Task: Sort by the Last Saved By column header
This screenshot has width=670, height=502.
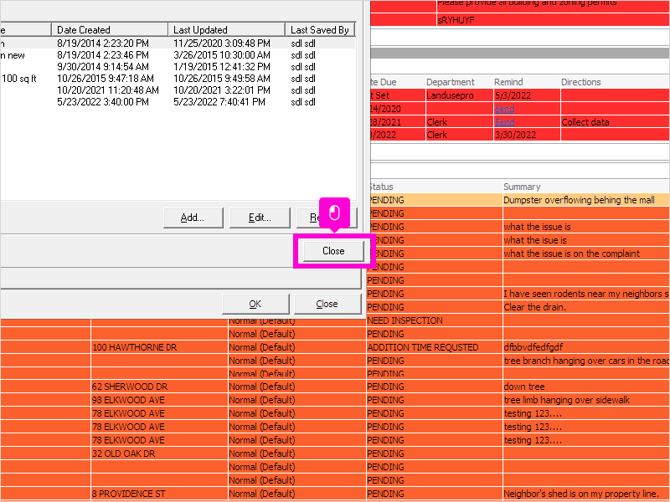Action: (x=320, y=30)
